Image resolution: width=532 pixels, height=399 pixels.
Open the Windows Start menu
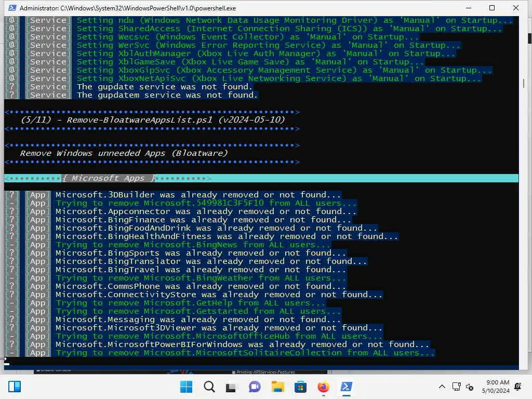(186, 387)
